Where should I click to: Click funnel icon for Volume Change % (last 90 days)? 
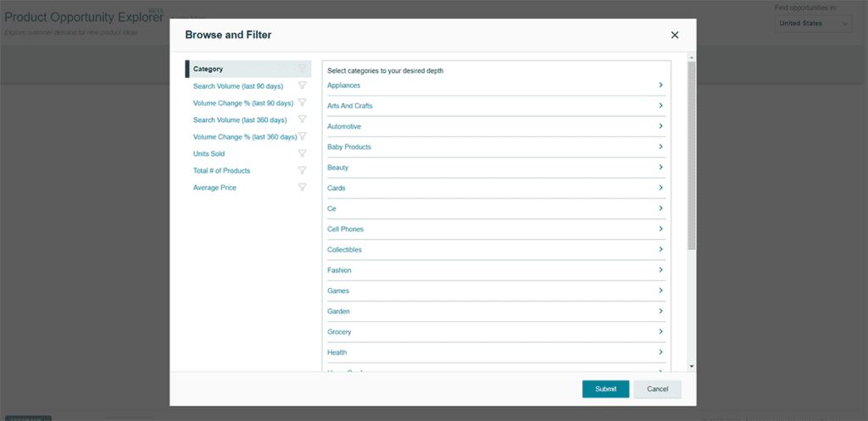click(x=302, y=102)
